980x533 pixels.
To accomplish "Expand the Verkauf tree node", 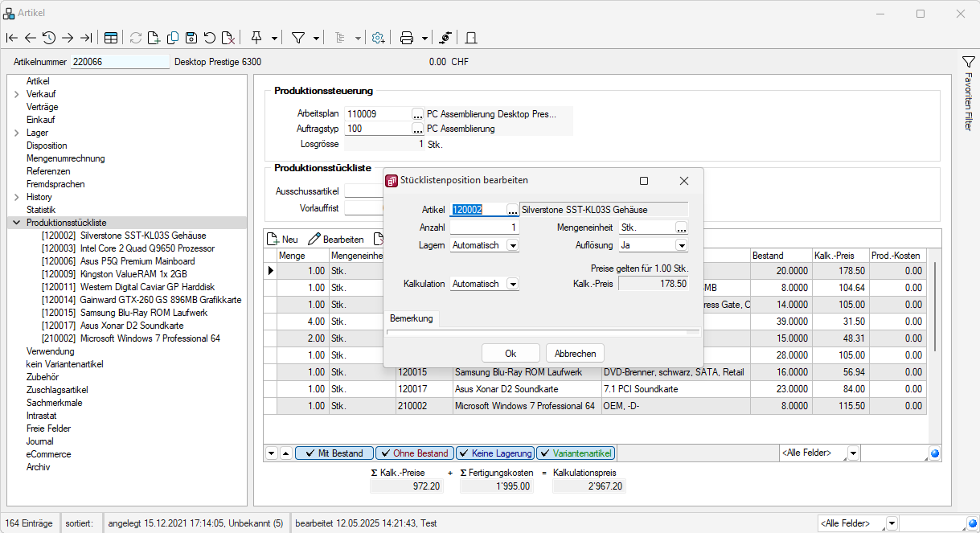I will click(17, 94).
